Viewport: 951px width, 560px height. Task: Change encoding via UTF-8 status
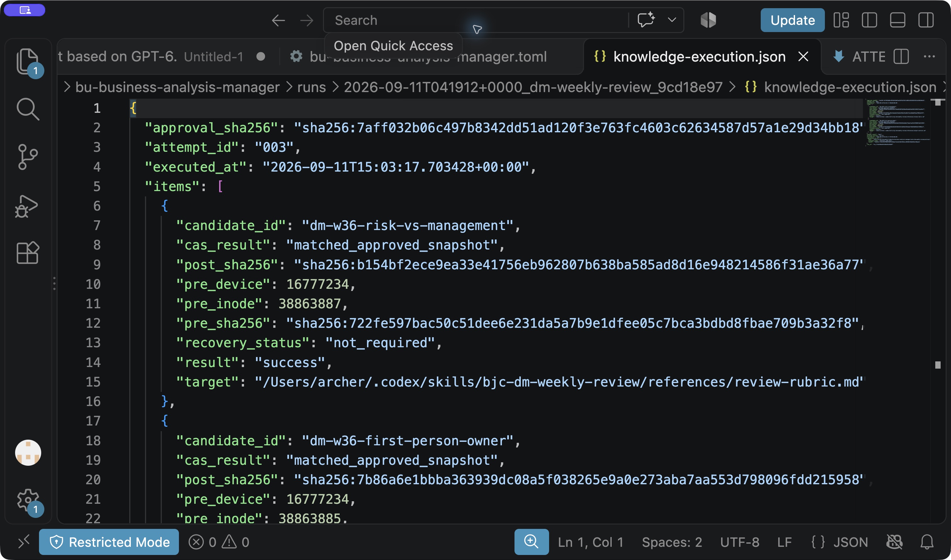pyautogui.click(x=739, y=542)
